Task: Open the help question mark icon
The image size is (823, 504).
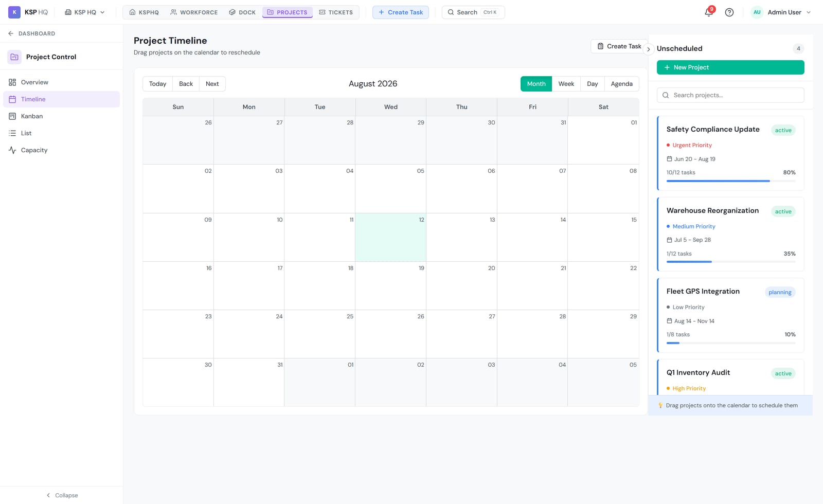Action: pos(729,12)
